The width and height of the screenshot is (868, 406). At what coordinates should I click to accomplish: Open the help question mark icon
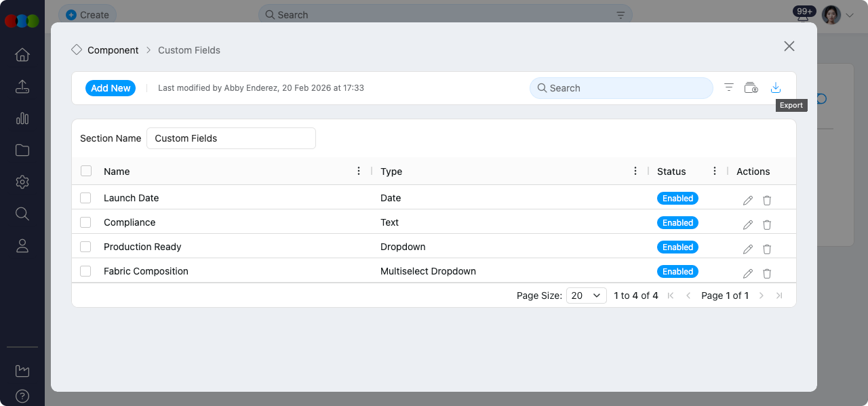pyautogui.click(x=22, y=396)
